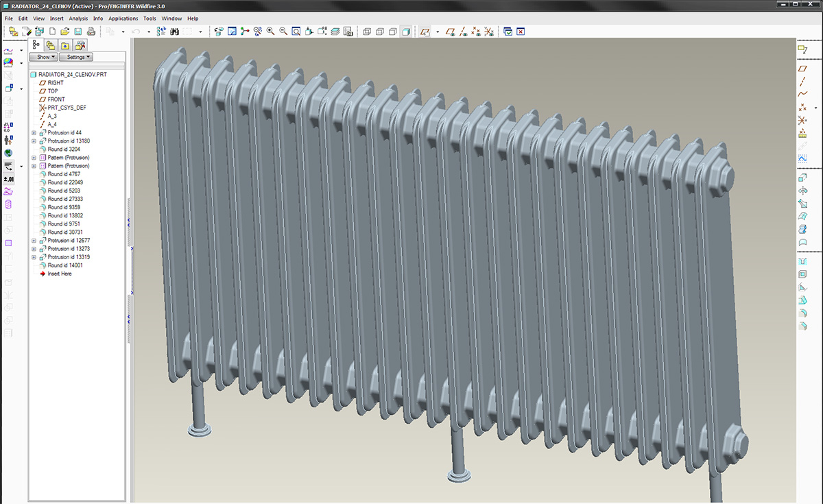Toggle datum axes display
Image resolution: width=823 pixels, height=504 pixels.
point(463,32)
